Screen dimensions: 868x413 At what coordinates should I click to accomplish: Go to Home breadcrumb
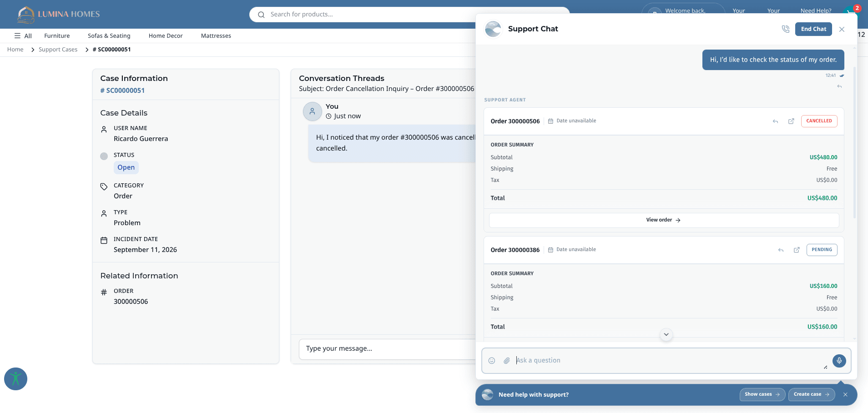click(15, 50)
